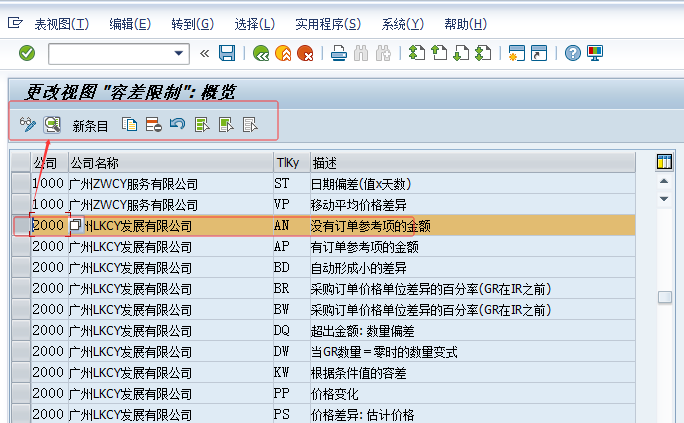Click the TlKy column header
The image size is (684, 423).
[x=291, y=163]
